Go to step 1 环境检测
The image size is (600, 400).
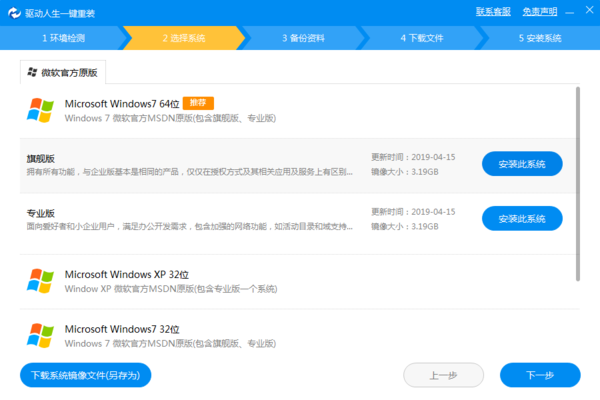click(64, 38)
